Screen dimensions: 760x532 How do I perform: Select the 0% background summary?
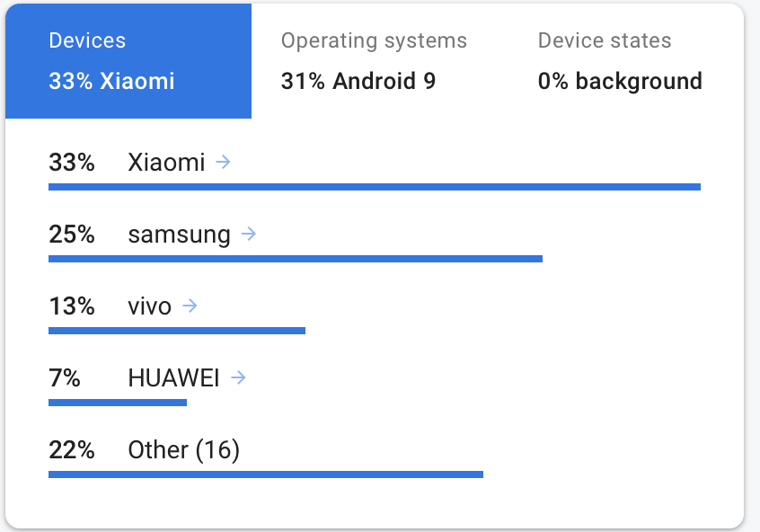pos(621,81)
